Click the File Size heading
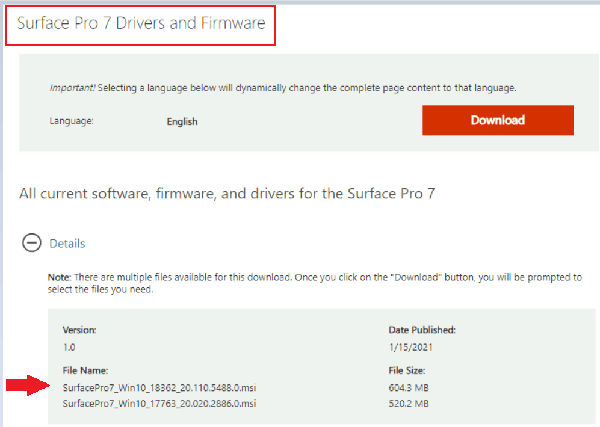Screen dimensions: 600x427 click(410, 369)
